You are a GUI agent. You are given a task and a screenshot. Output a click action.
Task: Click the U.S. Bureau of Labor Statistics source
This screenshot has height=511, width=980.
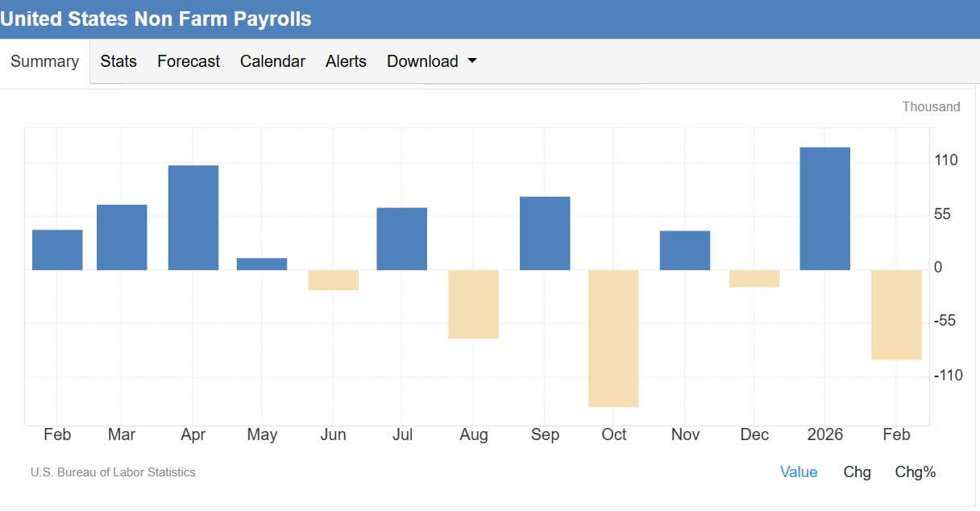tap(113, 472)
